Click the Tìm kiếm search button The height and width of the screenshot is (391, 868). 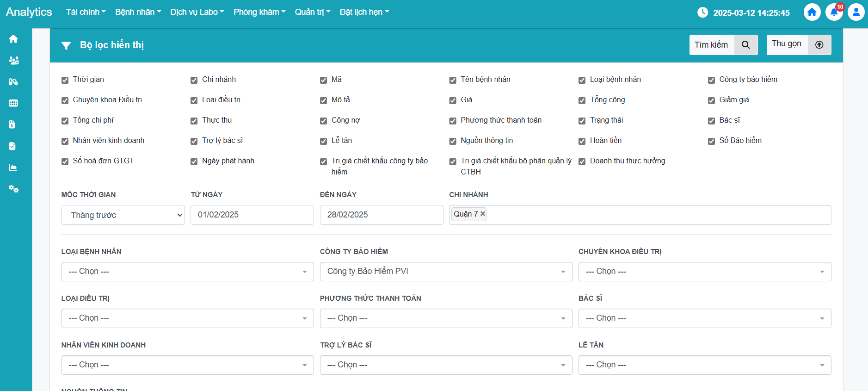(x=723, y=45)
